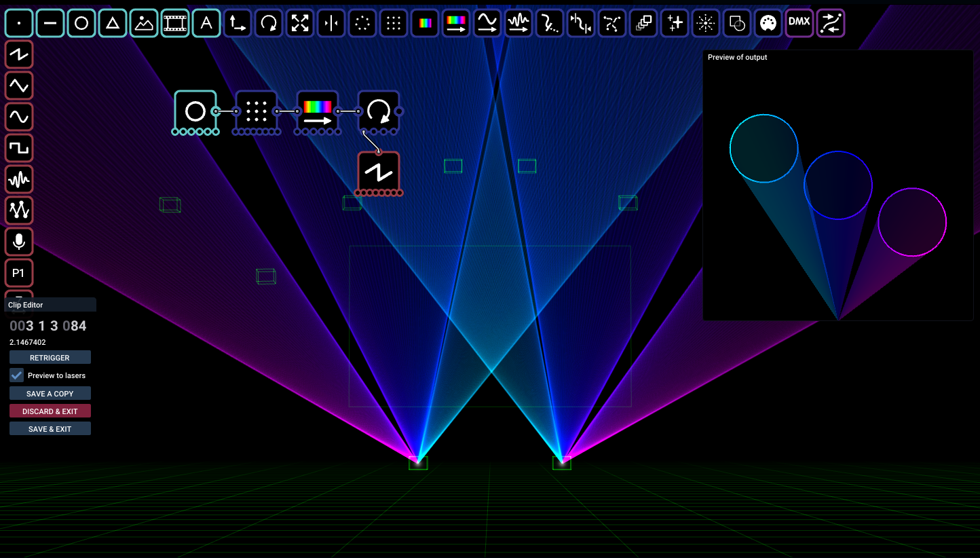
Task: Choose the overlapping square and circle tool
Action: 737,23
